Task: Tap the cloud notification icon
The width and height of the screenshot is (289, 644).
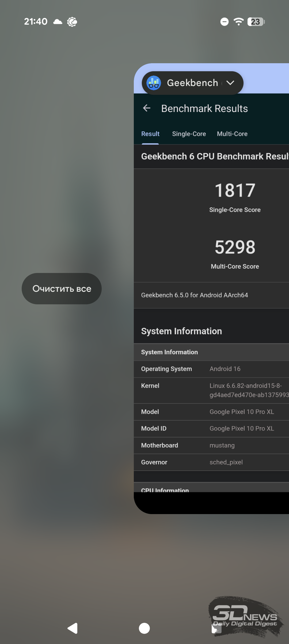Action: click(x=58, y=22)
